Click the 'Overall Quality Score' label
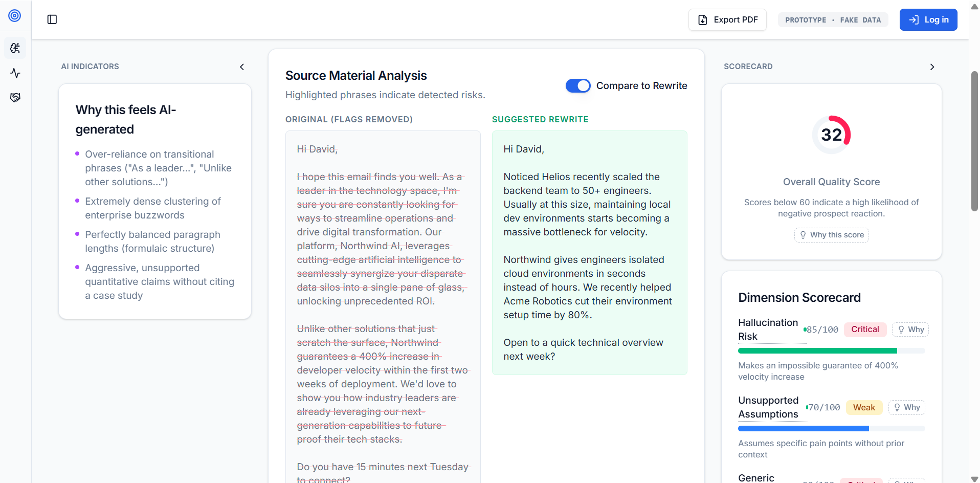 pos(832,182)
